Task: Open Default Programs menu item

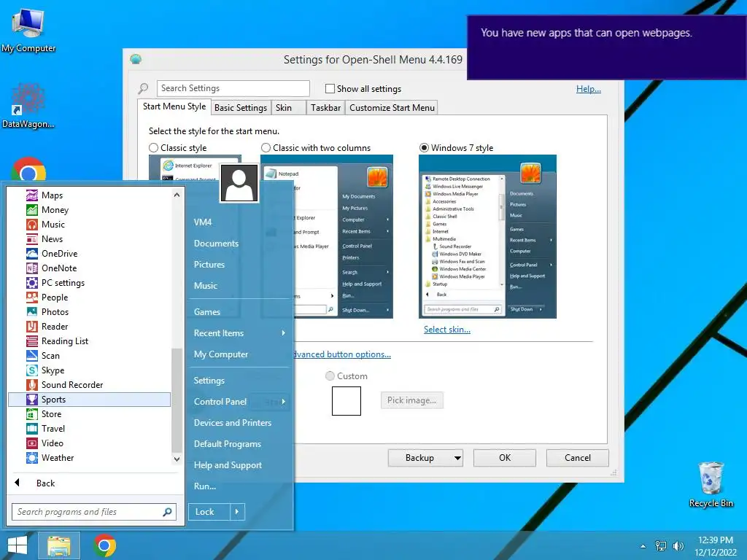Action: point(228,444)
